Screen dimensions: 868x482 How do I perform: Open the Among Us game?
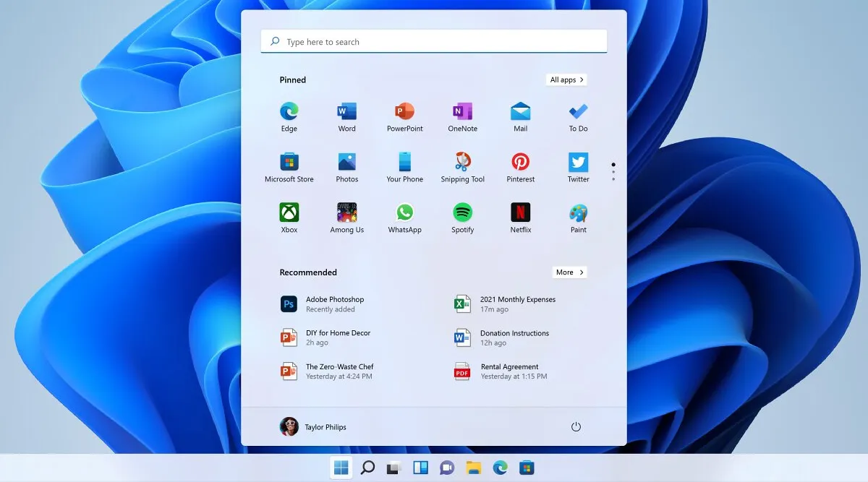(x=347, y=218)
